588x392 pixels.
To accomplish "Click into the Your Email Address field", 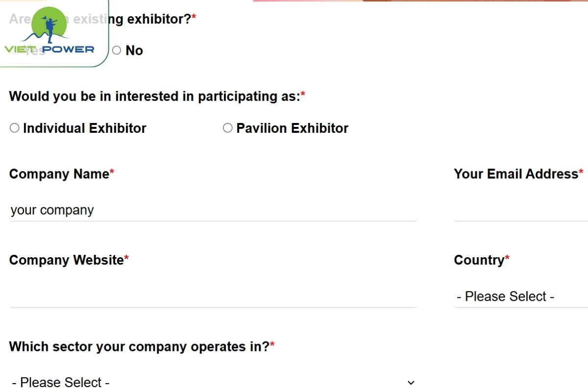I will click(520, 210).
